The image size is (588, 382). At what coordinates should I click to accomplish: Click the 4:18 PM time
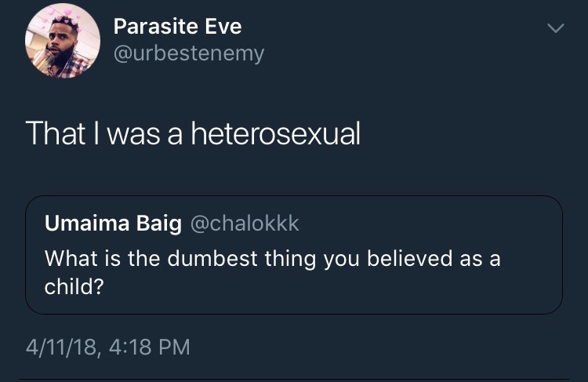(x=151, y=346)
